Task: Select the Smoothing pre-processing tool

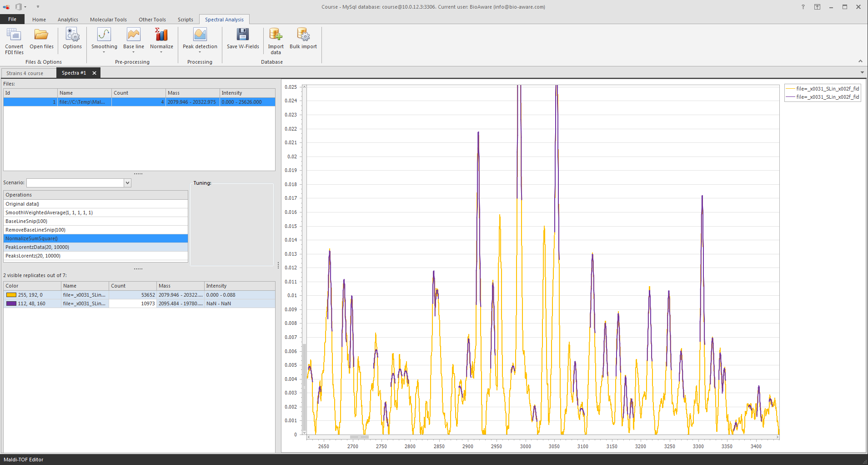Action: (104, 40)
